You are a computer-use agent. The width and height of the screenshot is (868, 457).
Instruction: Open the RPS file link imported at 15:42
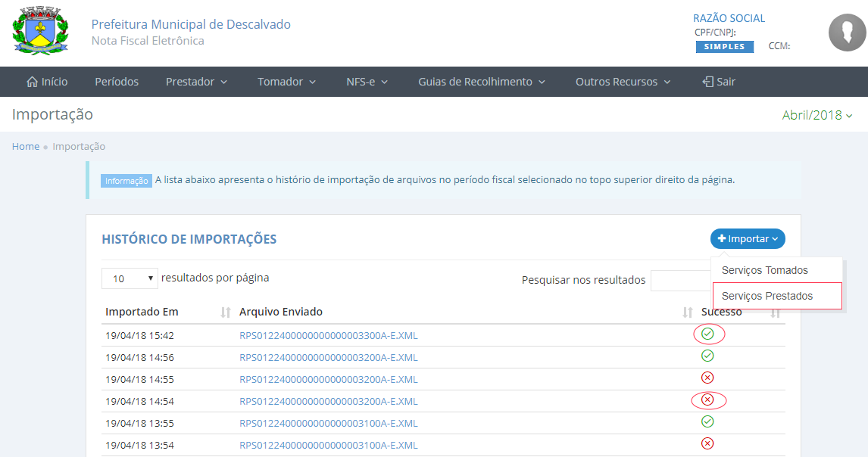coord(328,335)
